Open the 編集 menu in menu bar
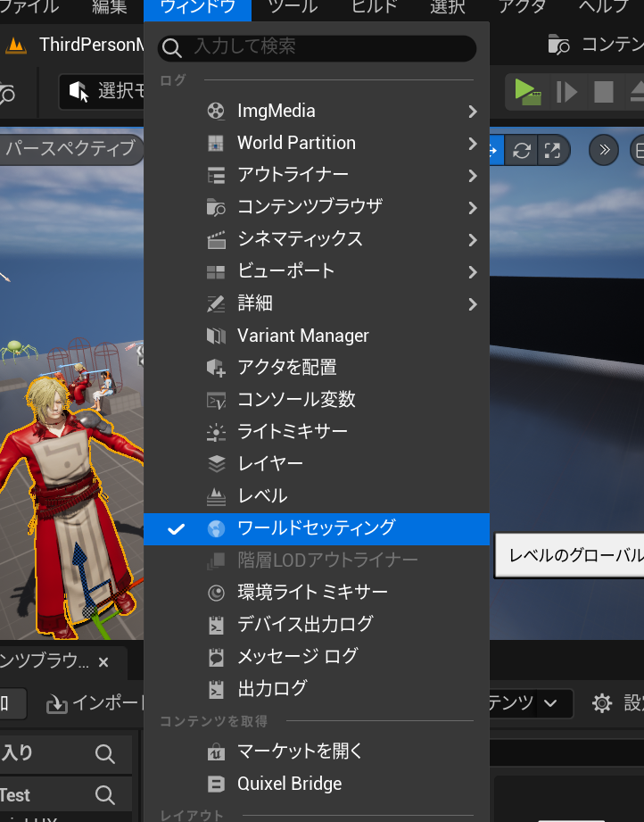This screenshot has width=644, height=822. 109,7
